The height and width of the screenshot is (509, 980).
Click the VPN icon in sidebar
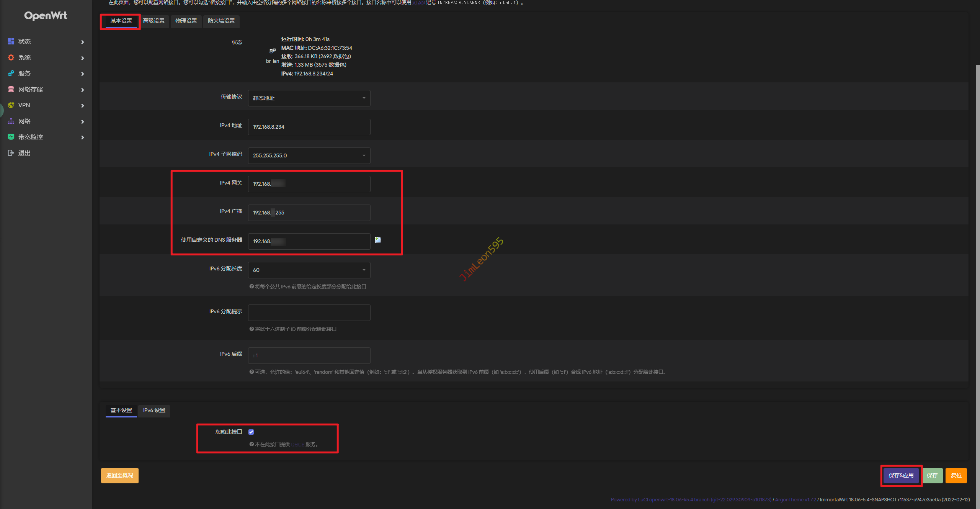(x=11, y=105)
